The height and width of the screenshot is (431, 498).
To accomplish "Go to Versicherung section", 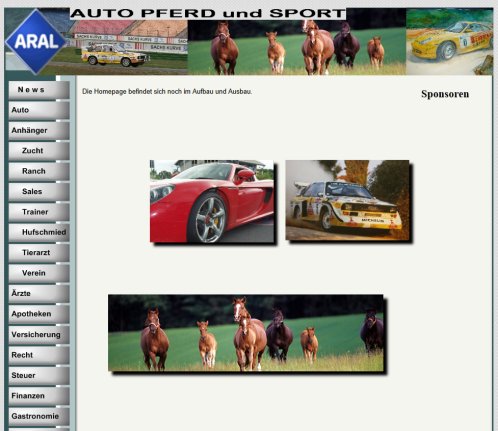I will pyautogui.click(x=39, y=335).
